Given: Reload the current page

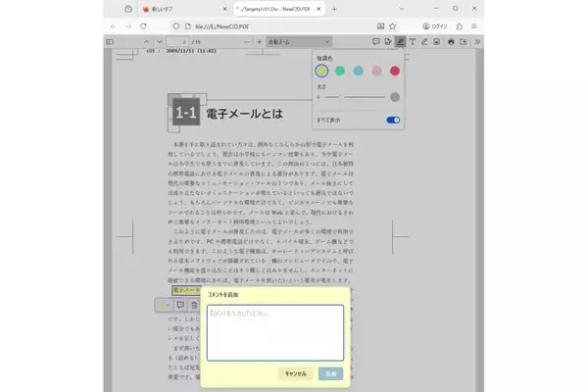Looking at the screenshot, I should [143, 26].
